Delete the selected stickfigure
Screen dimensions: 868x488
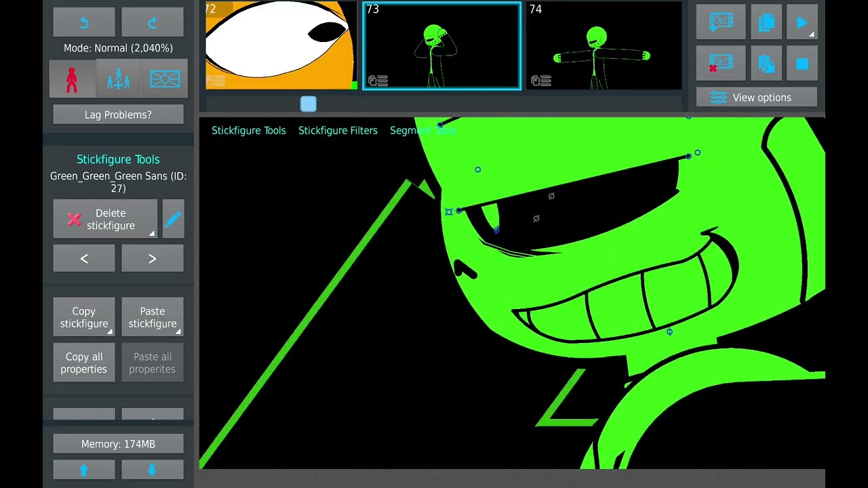tap(105, 220)
